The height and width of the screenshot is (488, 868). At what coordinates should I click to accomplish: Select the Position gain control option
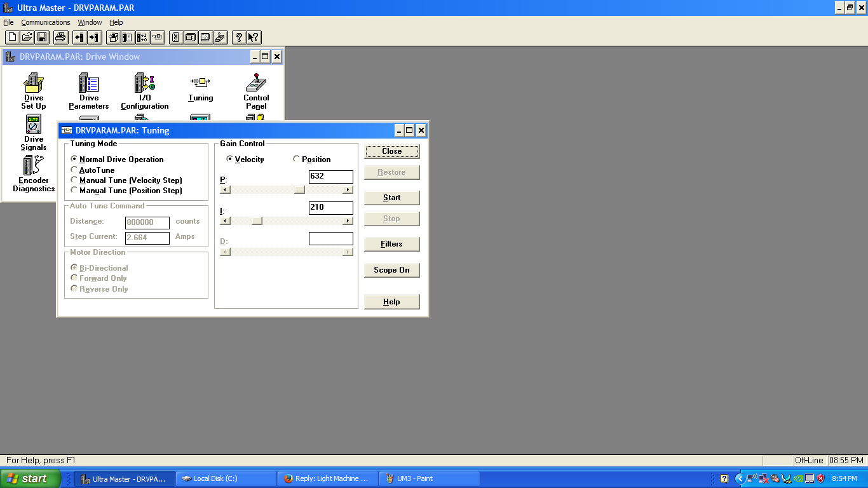(312, 159)
